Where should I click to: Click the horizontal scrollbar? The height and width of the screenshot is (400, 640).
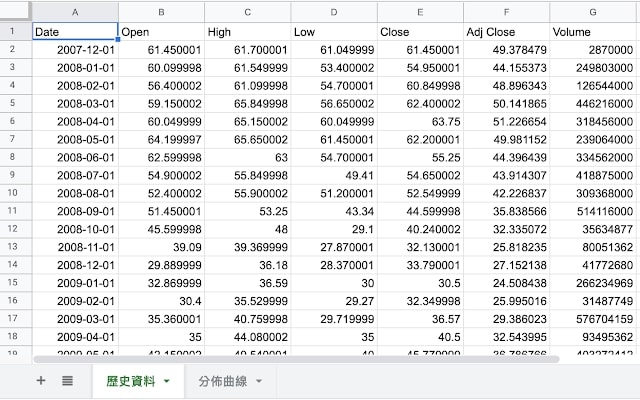click(x=296, y=359)
